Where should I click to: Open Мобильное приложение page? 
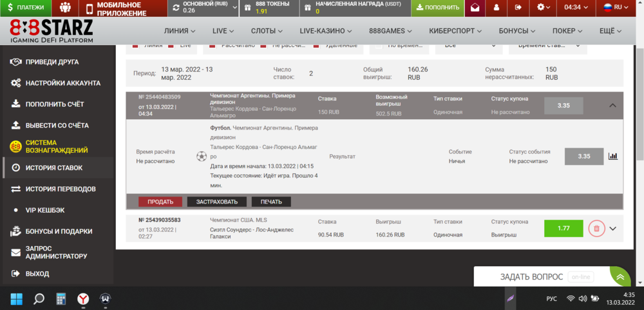122,8
